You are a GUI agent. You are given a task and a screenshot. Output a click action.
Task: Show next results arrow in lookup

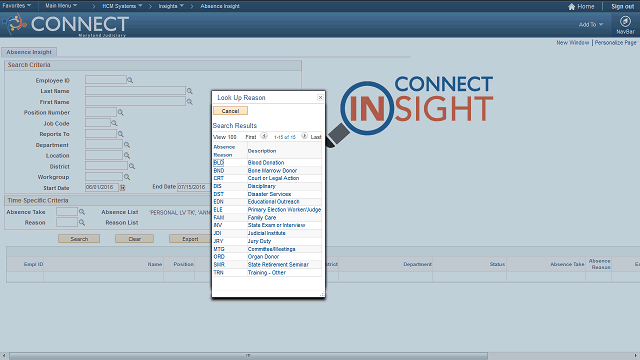304,136
